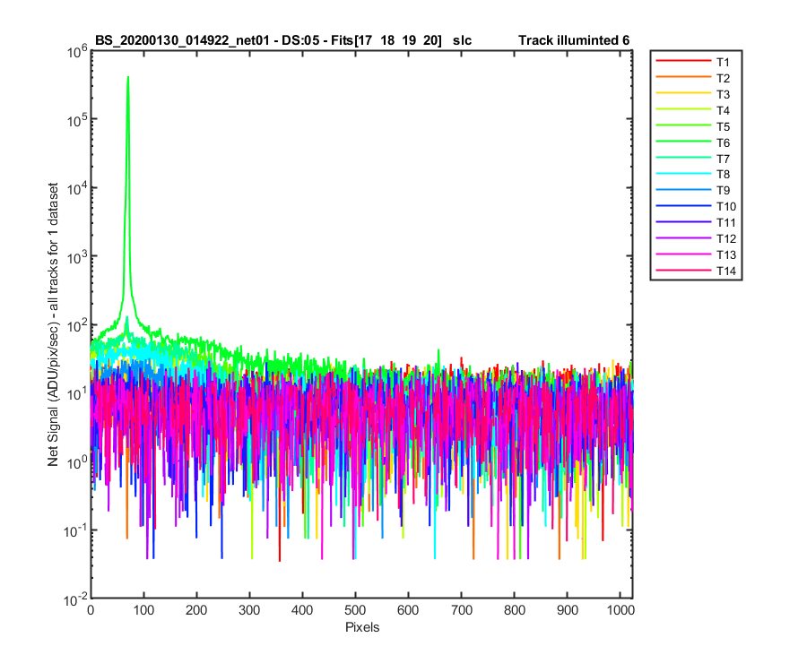Select the T14 legend entry
The image size is (807, 672).
pos(696,271)
